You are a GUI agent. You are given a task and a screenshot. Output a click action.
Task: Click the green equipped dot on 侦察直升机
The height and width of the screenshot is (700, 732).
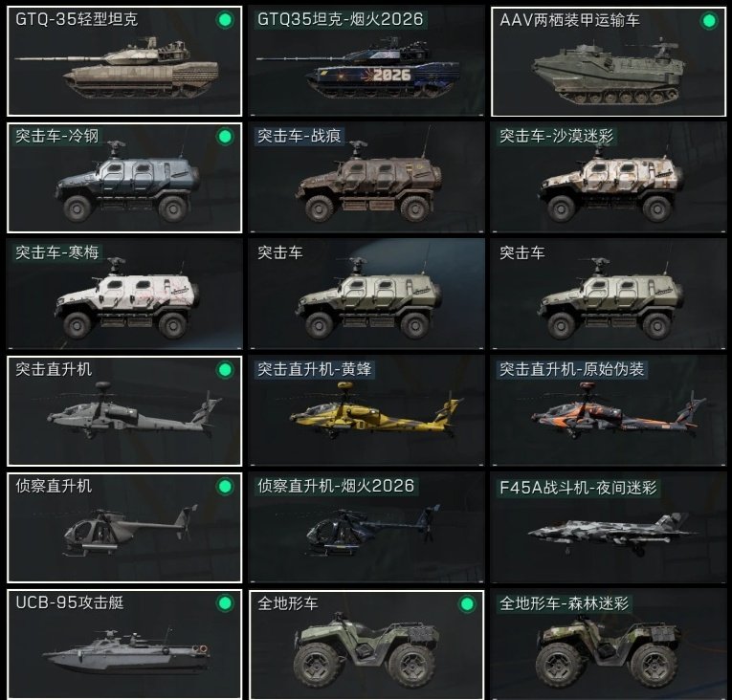tap(225, 487)
